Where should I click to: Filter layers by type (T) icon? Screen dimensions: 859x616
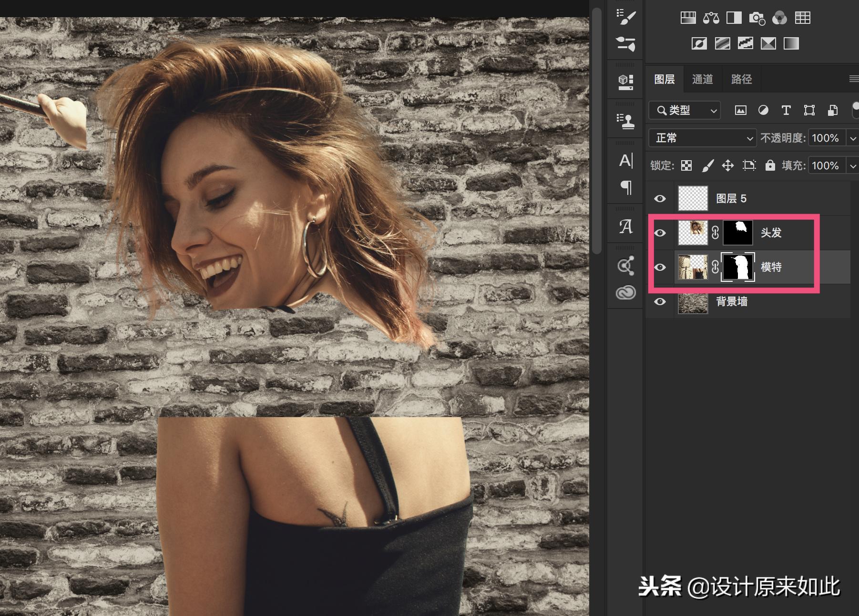[x=786, y=111]
